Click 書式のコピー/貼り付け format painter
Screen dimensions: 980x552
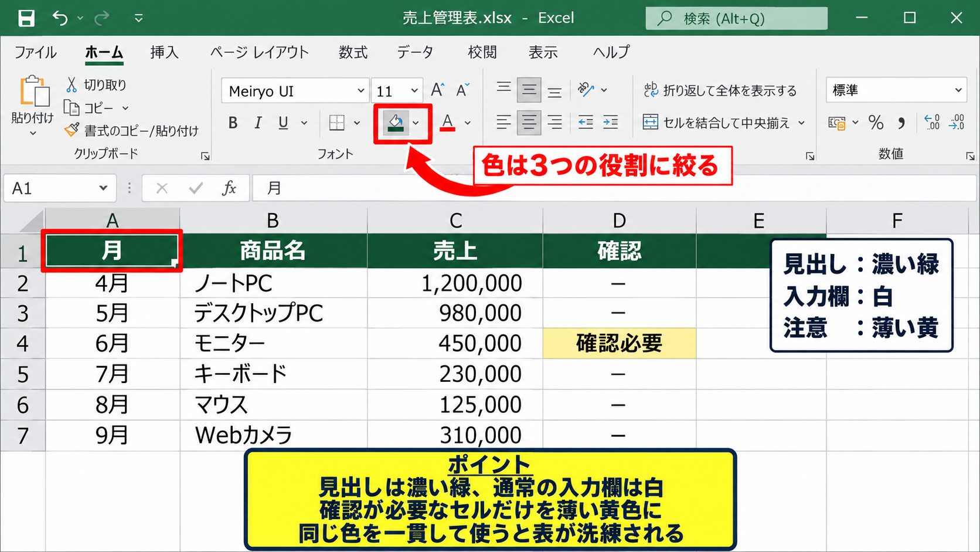click(x=131, y=131)
